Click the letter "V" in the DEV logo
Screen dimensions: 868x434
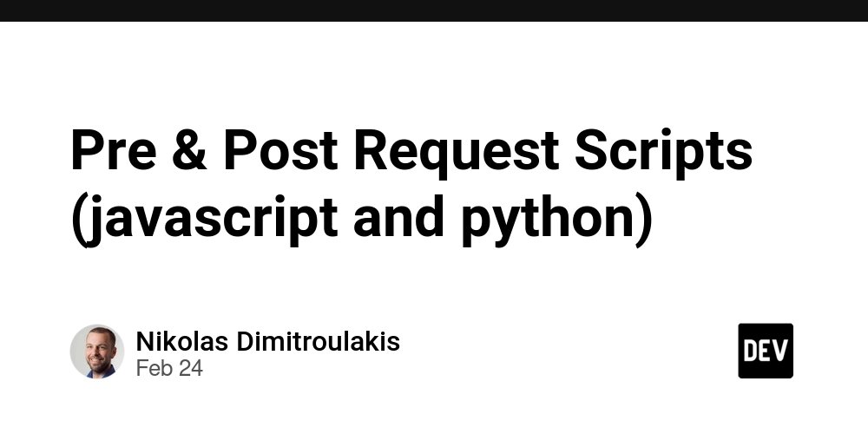[x=779, y=351]
